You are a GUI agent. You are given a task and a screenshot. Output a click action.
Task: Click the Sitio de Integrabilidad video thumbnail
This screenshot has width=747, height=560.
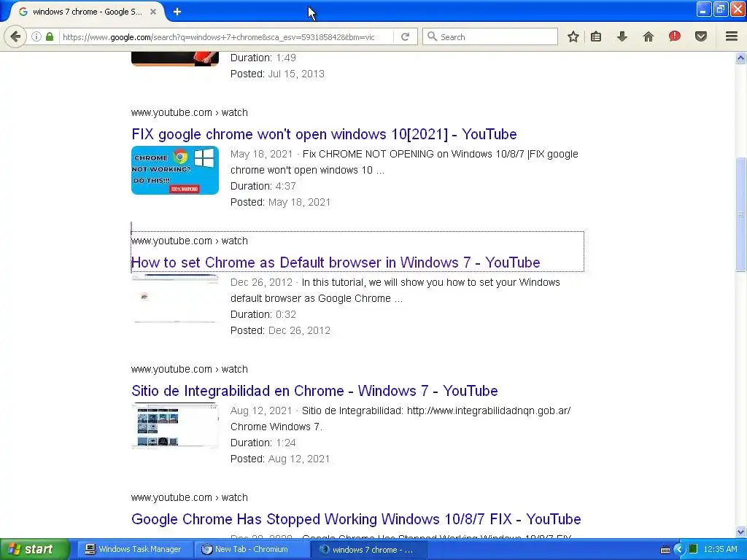coord(175,426)
